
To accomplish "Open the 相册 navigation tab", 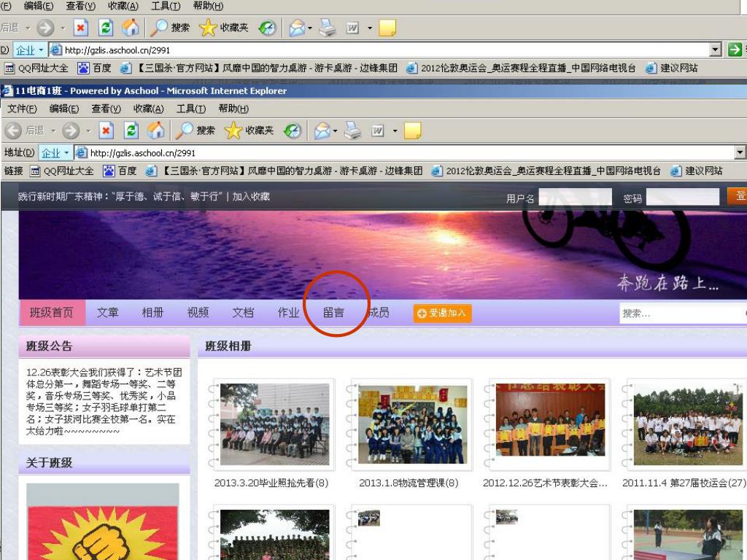I will (x=152, y=313).
